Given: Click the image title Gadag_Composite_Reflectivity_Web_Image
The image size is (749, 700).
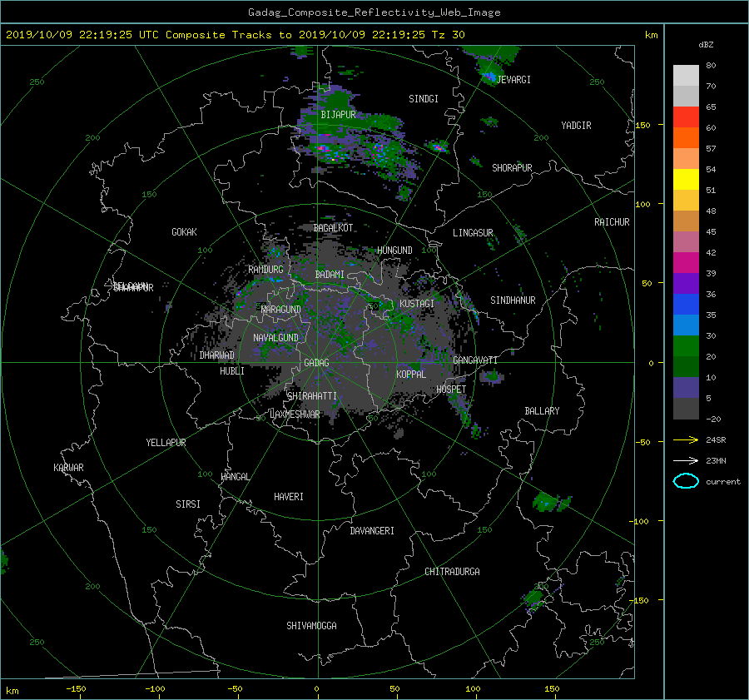Looking at the screenshot, I should coord(374,12).
